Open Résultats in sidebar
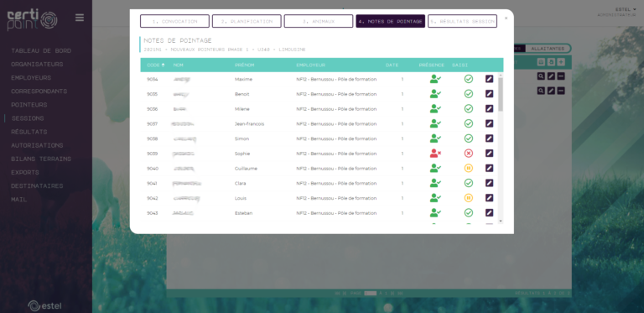This screenshot has width=644, height=313. tap(29, 132)
